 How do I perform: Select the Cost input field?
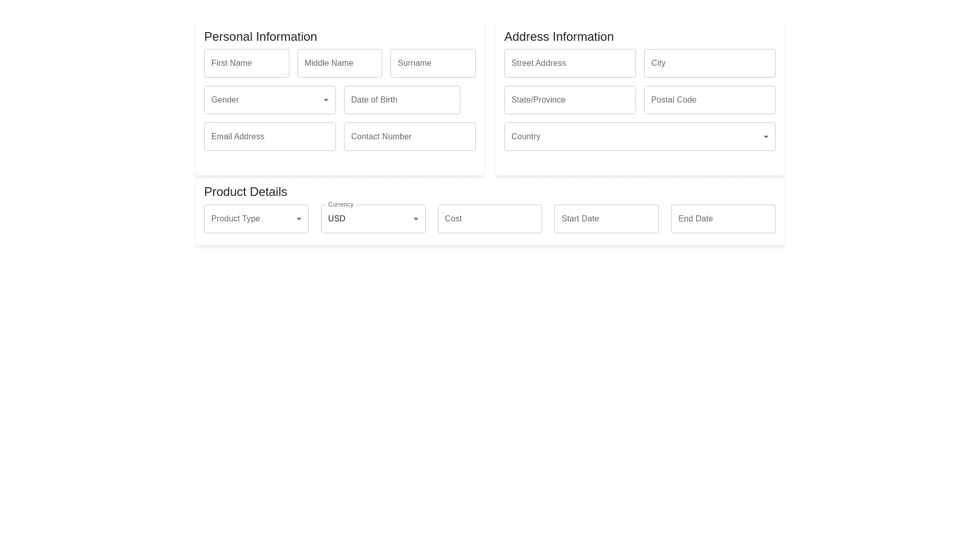click(489, 219)
